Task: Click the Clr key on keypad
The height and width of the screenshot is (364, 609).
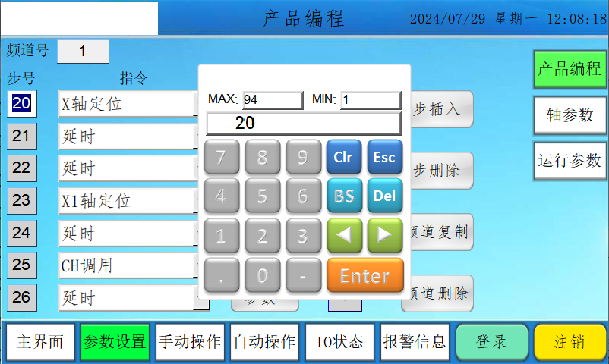Action: (x=343, y=157)
